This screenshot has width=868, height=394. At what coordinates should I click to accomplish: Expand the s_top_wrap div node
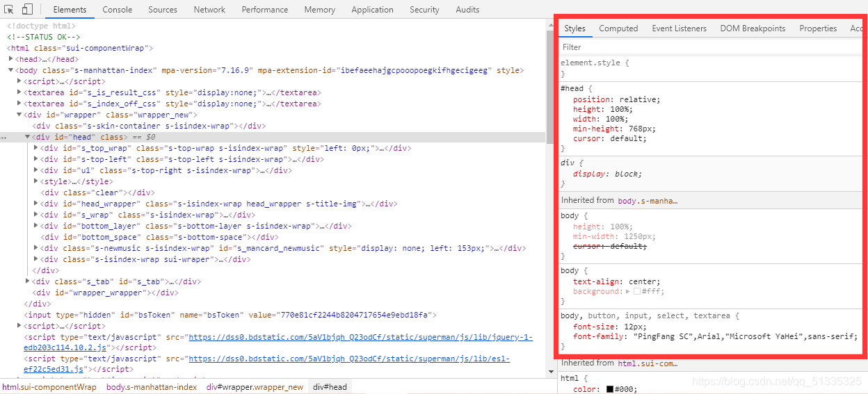(x=36, y=148)
